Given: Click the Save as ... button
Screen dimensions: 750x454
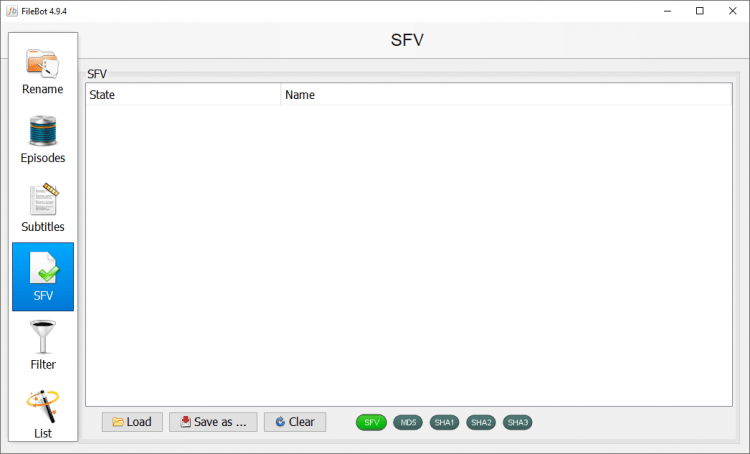Looking at the screenshot, I should (x=213, y=422).
